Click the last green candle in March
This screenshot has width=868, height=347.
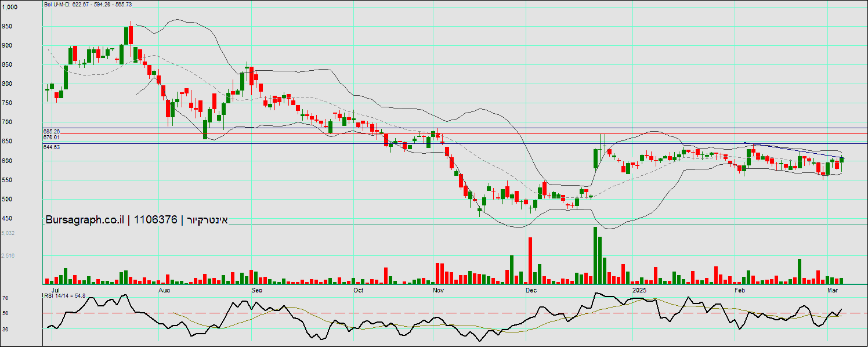(x=842, y=160)
